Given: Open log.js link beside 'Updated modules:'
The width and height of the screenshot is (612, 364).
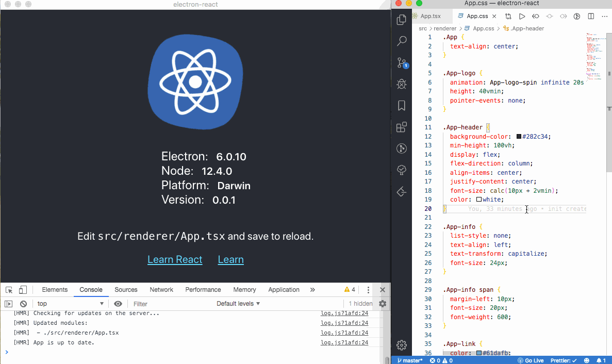Looking at the screenshot, I should [x=344, y=323].
